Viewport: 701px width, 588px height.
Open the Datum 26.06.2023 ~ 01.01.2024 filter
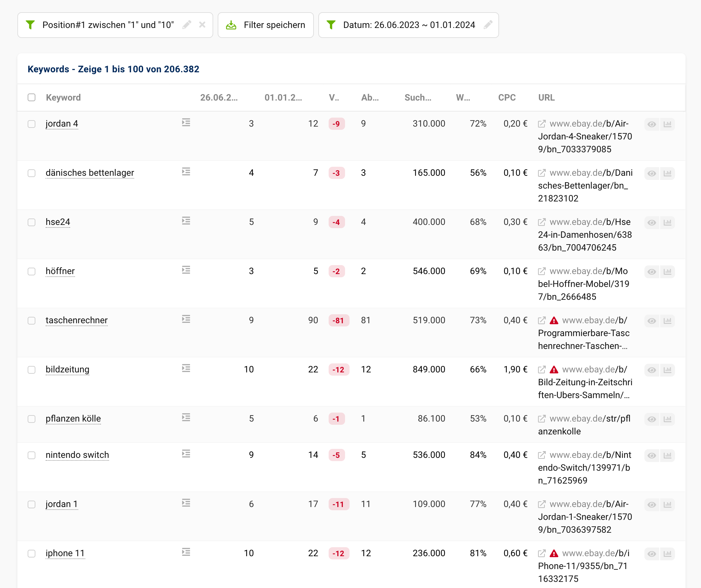tap(409, 25)
